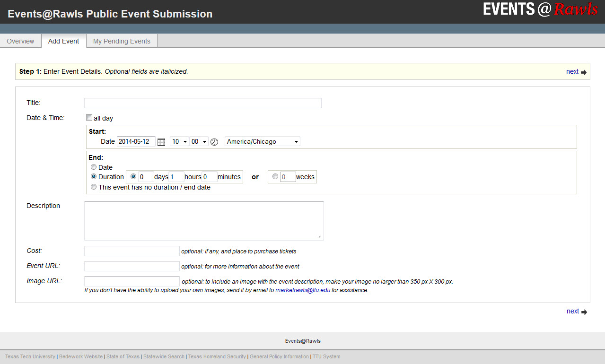Open the My Pending Events tab
This screenshot has width=605, height=364.
[122, 41]
